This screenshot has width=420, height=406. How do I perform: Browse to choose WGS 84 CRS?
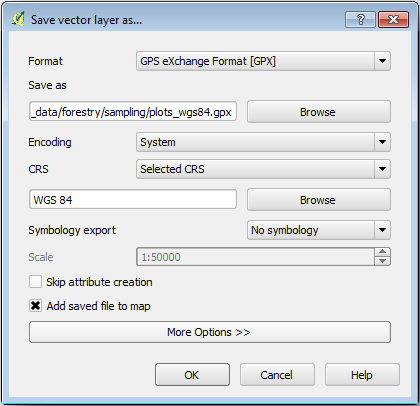click(x=318, y=200)
